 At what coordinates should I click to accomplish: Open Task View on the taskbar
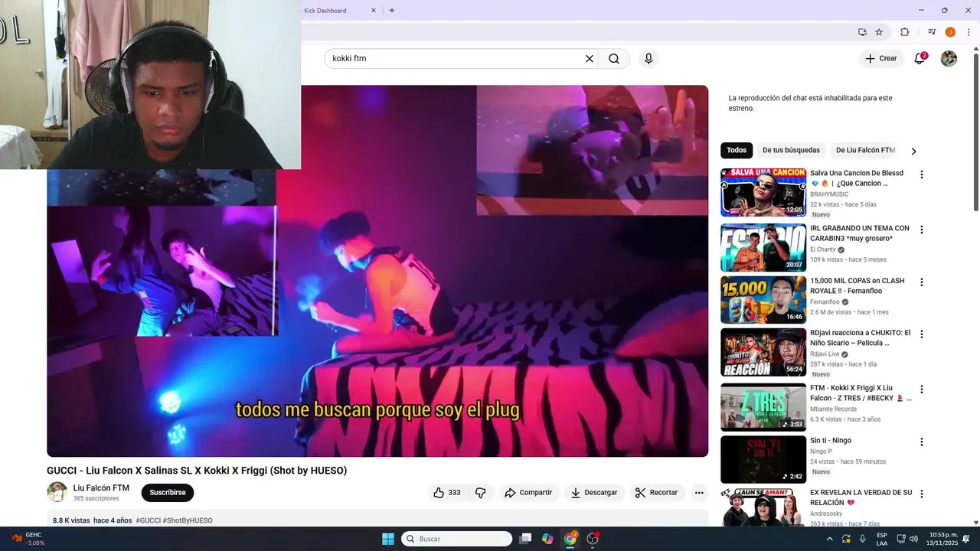(525, 539)
